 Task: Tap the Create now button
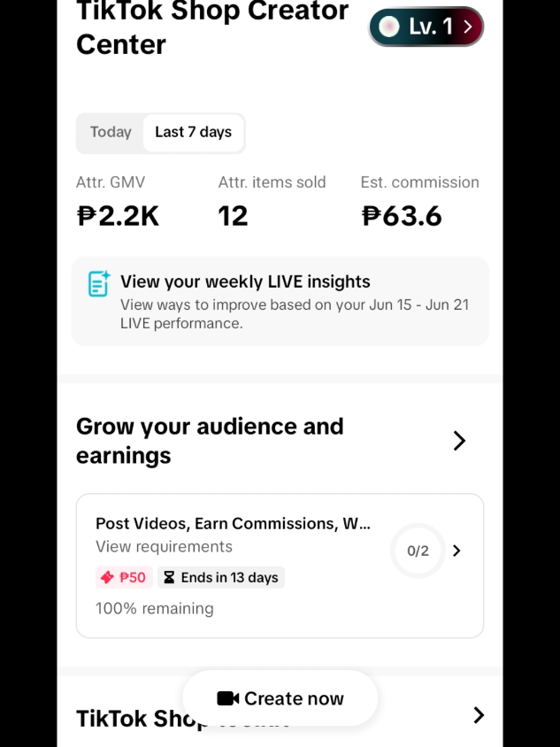pyautogui.click(x=280, y=698)
